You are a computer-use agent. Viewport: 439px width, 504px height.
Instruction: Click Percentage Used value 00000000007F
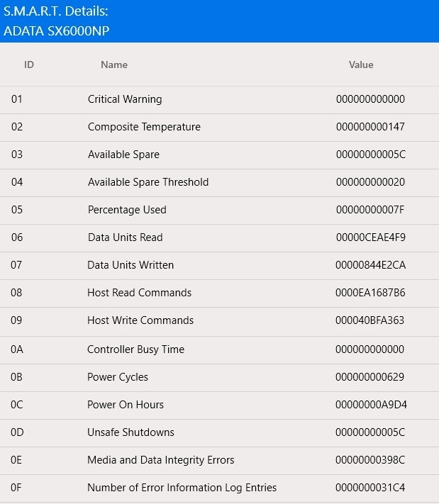(x=370, y=210)
